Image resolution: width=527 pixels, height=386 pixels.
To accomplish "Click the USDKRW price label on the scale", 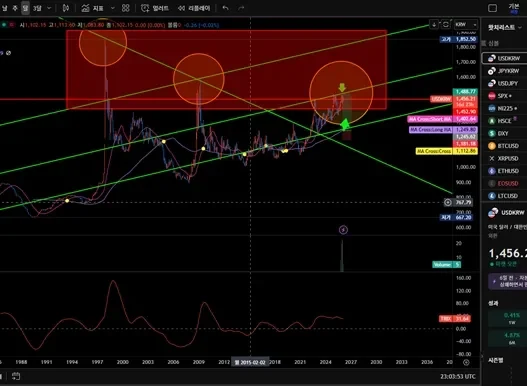I will pos(441,99).
